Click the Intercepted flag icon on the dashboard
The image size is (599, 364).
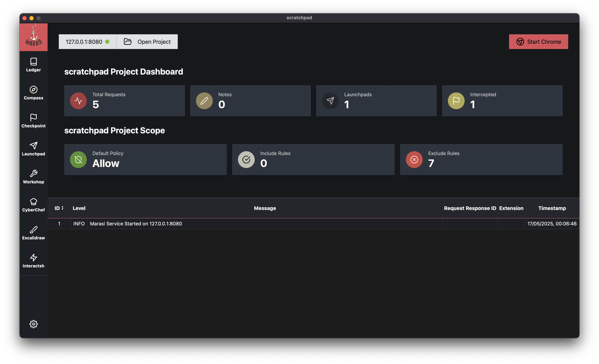(x=456, y=100)
